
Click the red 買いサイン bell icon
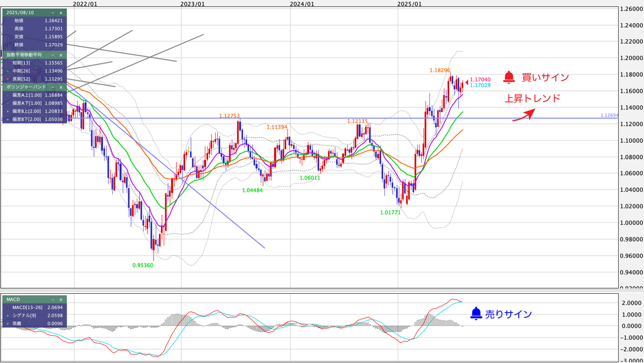pos(509,77)
